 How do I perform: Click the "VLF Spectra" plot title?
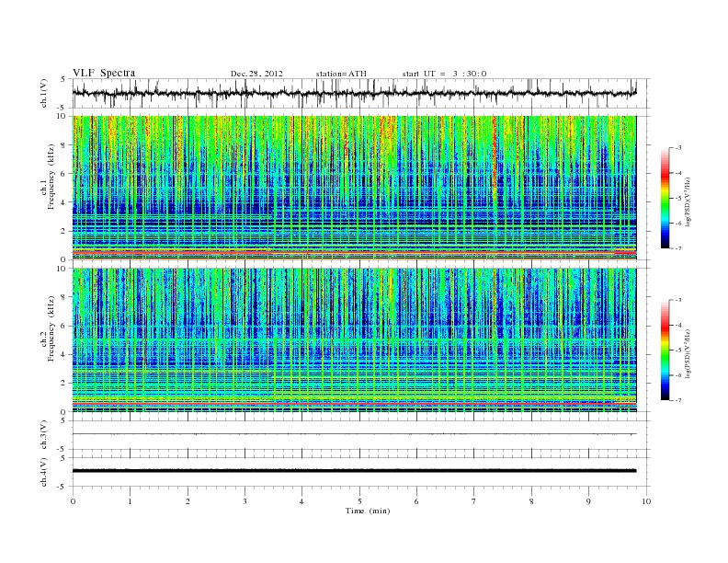(x=104, y=73)
